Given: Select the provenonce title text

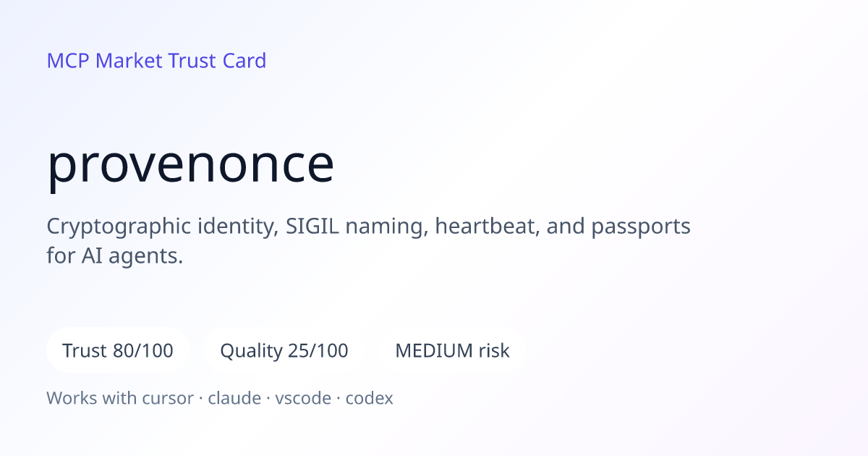Looking at the screenshot, I should click(191, 166).
